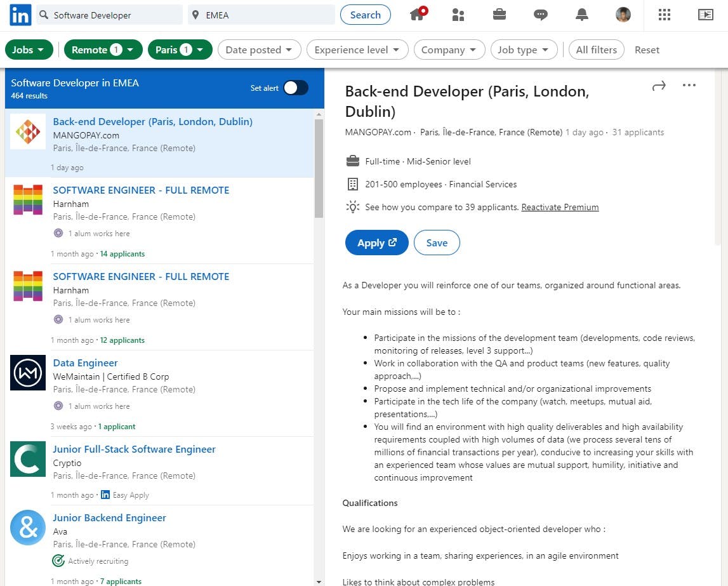This screenshot has height=586, width=728.
Task: Select the Cryptio company logo
Action: [28, 459]
